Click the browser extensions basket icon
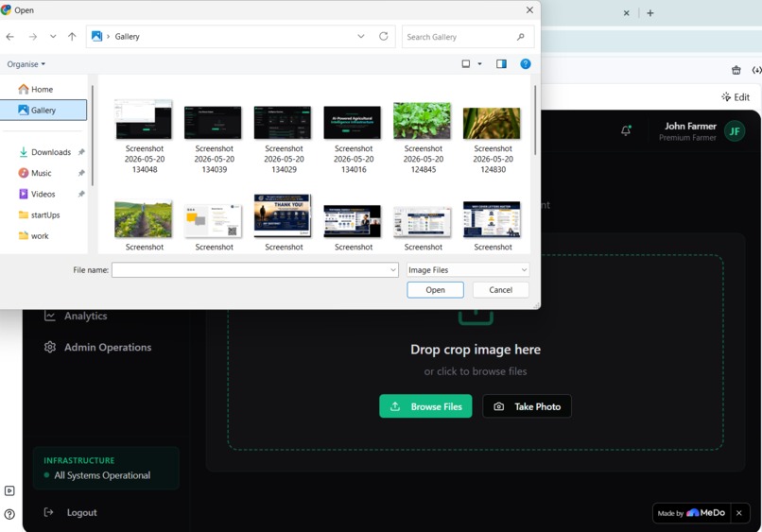 (736, 70)
